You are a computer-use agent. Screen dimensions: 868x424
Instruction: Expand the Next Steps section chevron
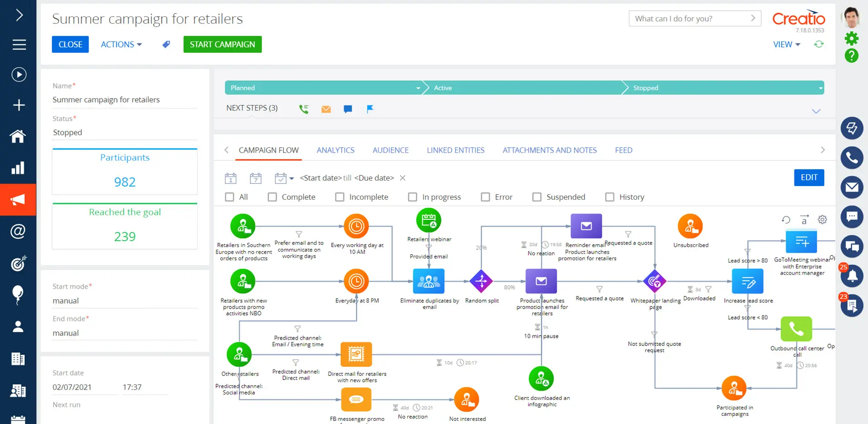816,111
